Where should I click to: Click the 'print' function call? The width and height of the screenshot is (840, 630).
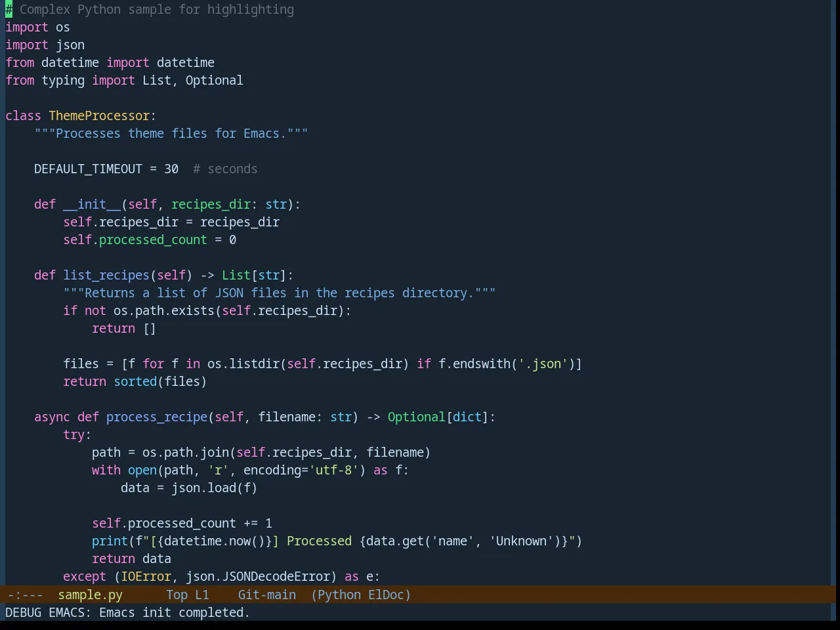[110, 541]
